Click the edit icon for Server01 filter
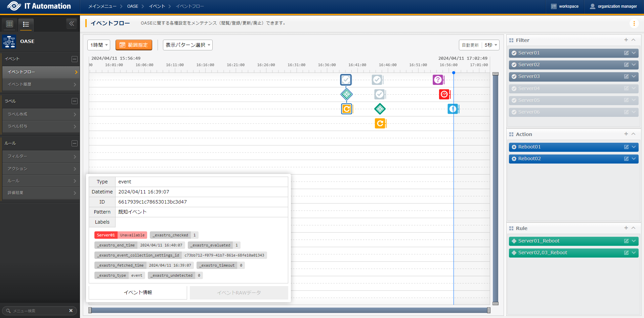This screenshot has width=644, height=318. tap(626, 53)
